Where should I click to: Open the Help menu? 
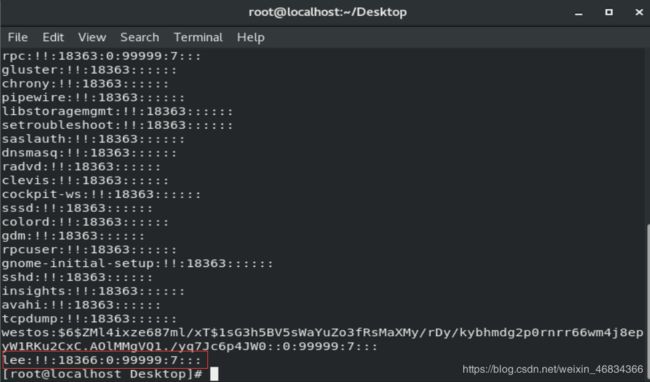[251, 37]
